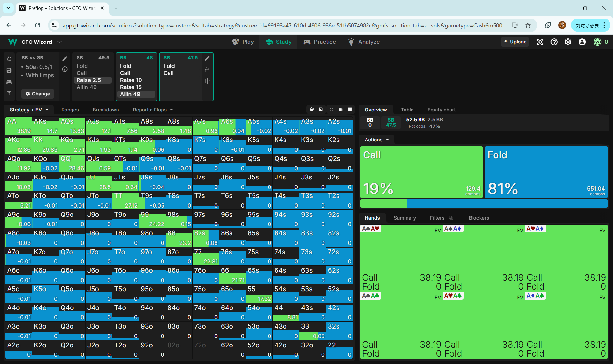613x364 pixels.
Task: Open the user account profile icon
Action: coord(582,42)
